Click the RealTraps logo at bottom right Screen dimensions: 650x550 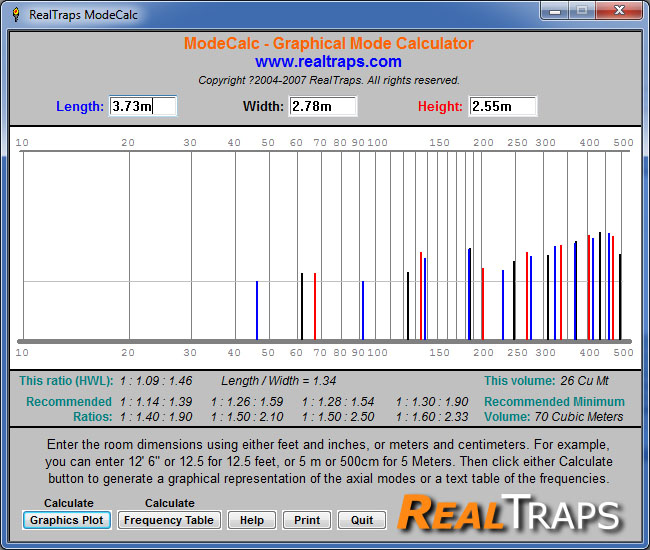[509, 512]
